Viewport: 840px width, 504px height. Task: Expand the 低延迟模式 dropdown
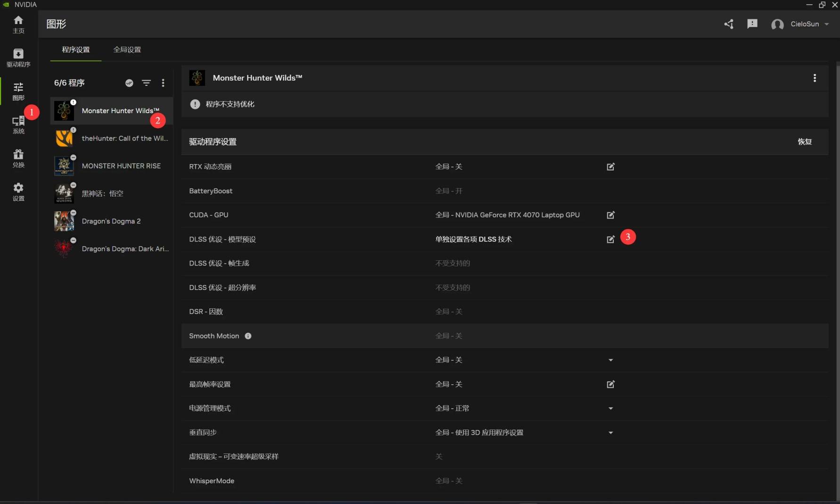tap(610, 360)
